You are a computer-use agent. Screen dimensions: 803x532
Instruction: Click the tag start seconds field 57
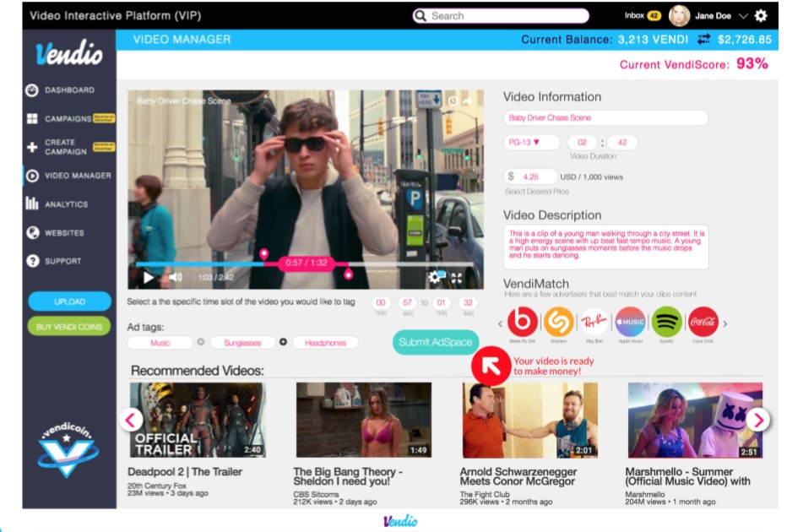coord(407,302)
